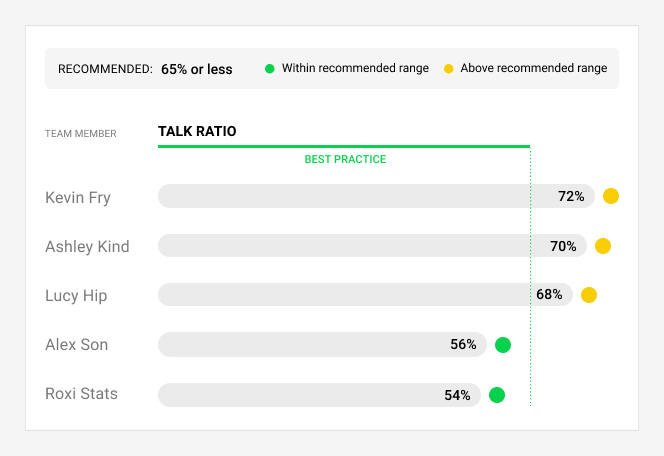This screenshot has width=664, height=456.
Task: Click the Above recommended range legend text
Action: pos(534,68)
